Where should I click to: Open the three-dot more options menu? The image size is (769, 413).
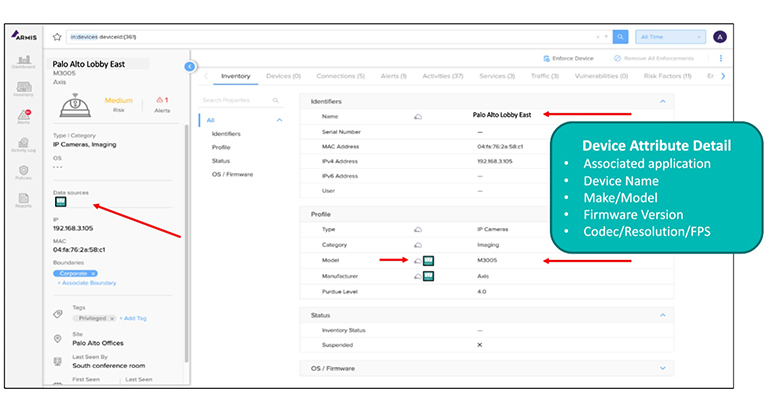720,58
